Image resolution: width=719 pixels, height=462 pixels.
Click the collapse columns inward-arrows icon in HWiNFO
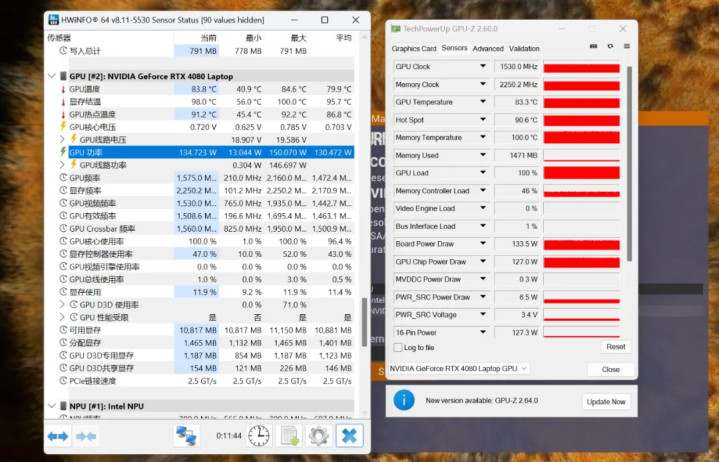(86, 436)
